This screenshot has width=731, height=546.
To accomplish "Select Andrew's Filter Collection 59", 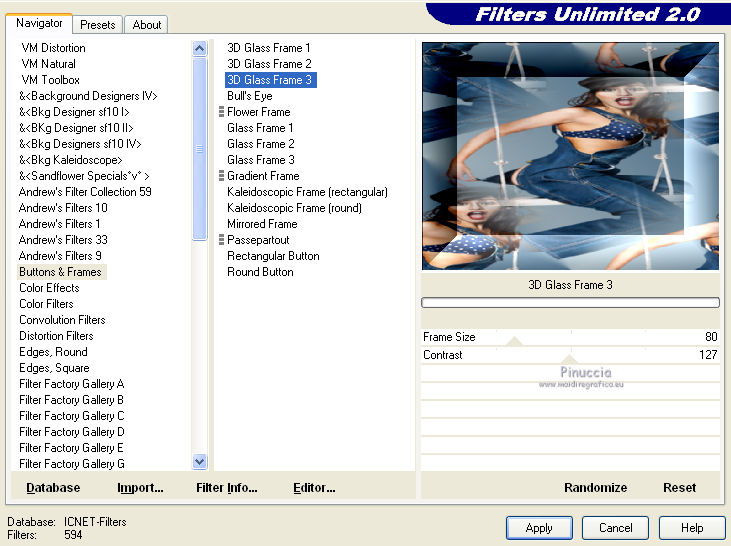I will point(85,192).
